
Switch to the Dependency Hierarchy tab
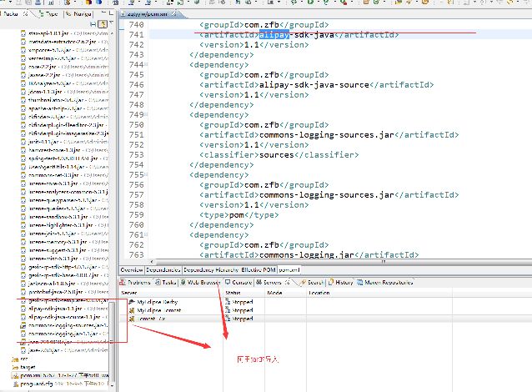click(210, 270)
